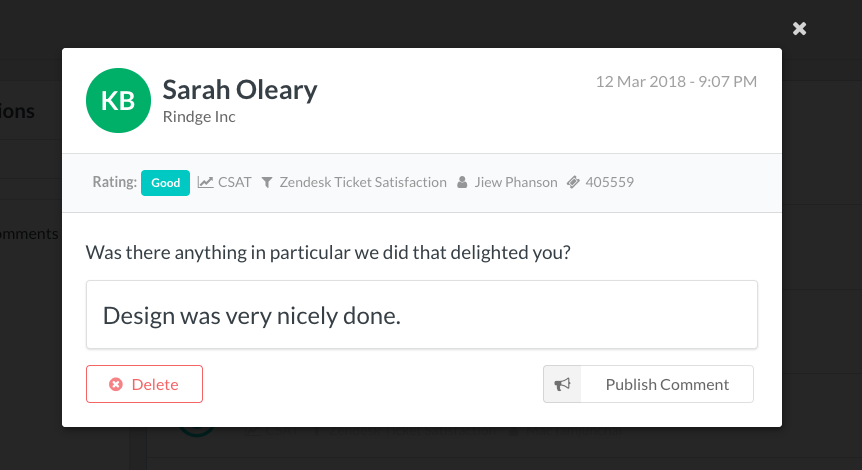Delete this survey comment
Image resolution: width=862 pixels, height=470 pixels.
(x=144, y=384)
